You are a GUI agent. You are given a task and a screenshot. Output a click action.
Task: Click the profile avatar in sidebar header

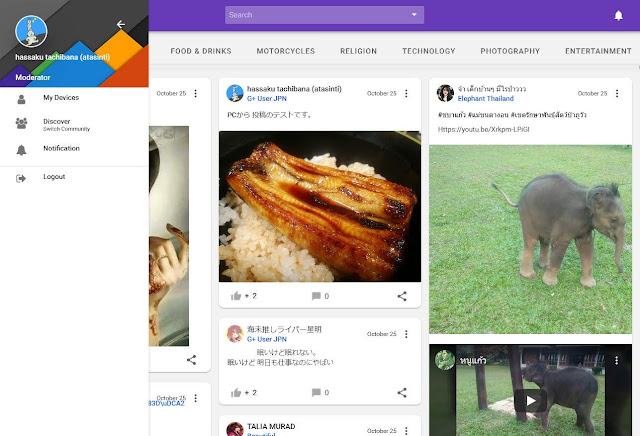(x=31, y=31)
